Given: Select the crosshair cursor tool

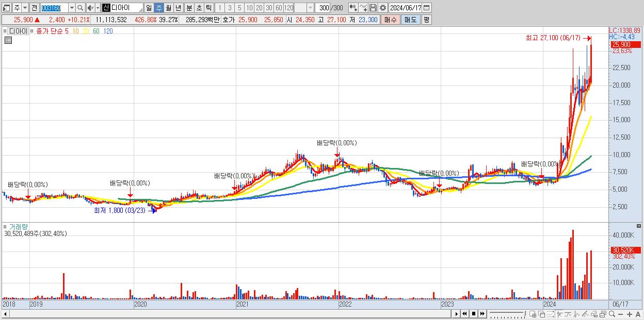Looking at the screenshot, I should coord(559,314).
